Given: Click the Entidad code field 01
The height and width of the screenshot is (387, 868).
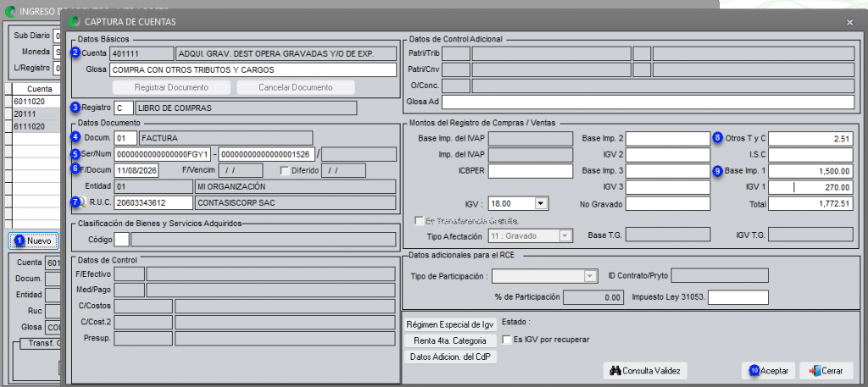Looking at the screenshot, I should (x=153, y=186).
